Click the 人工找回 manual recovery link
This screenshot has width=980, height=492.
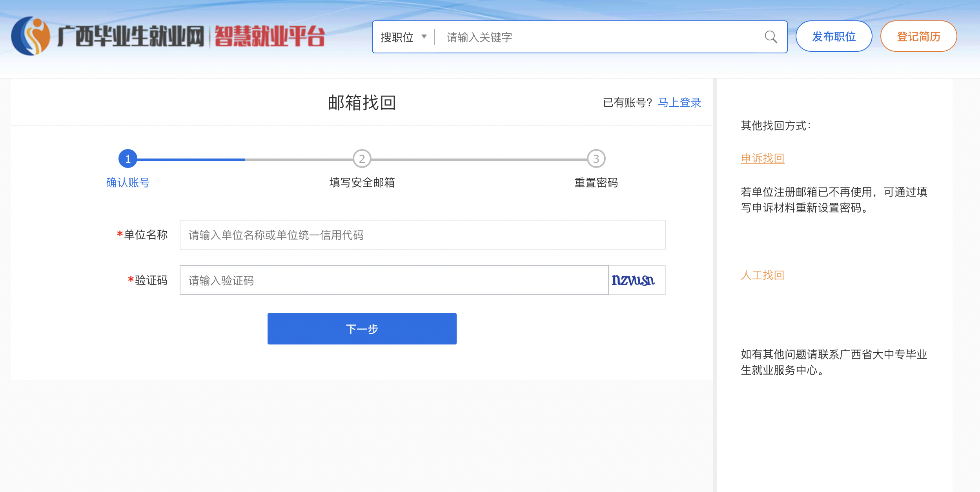click(x=762, y=275)
